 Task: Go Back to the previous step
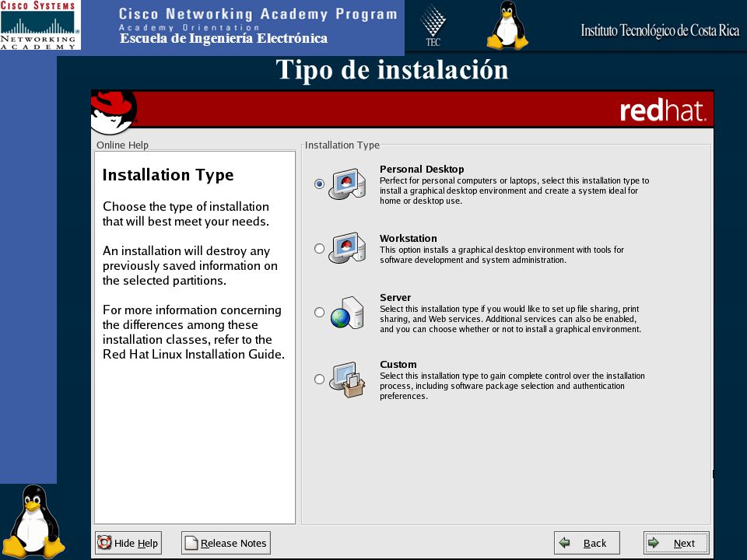pos(587,543)
